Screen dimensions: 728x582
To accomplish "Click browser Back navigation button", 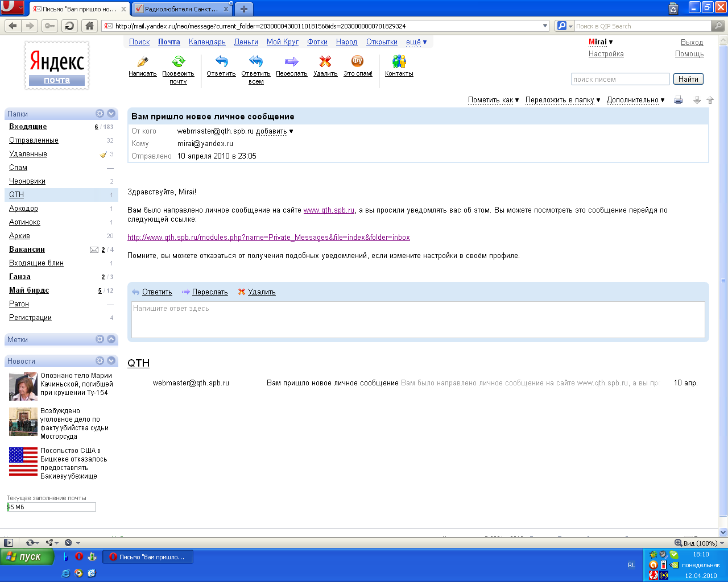I will coord(13,26).
